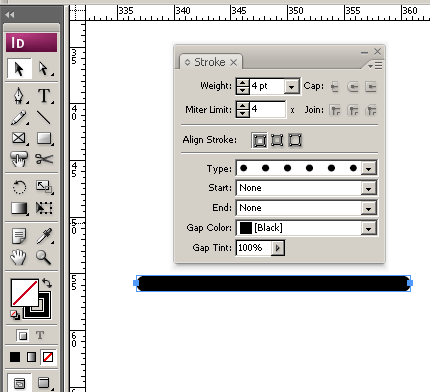Switch to Preview view mode

(x=44, y=383)
